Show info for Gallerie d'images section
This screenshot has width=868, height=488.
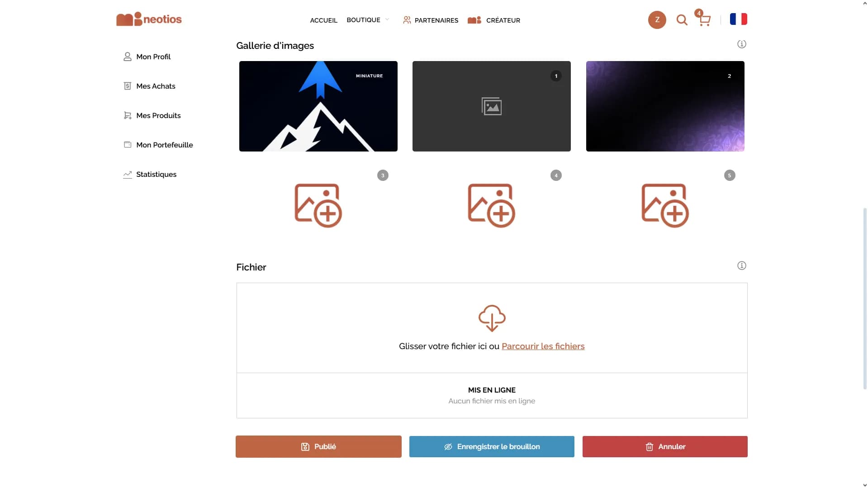(741, 44)
